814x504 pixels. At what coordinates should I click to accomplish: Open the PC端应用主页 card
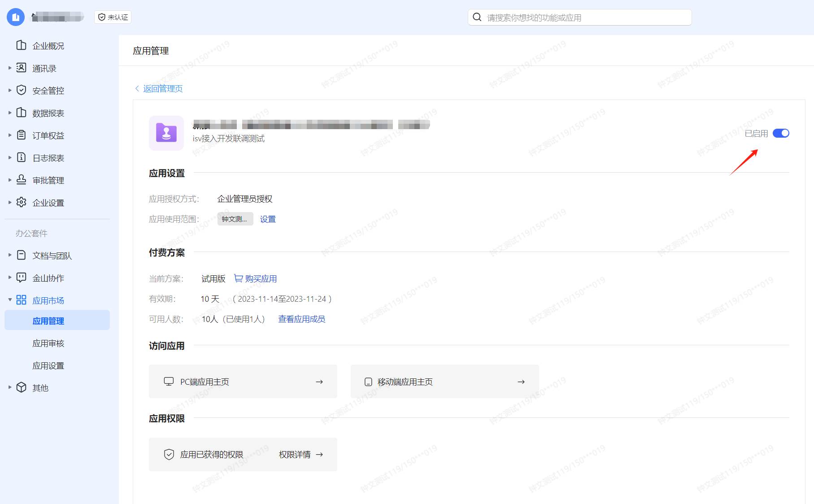pyautogui.click(x=243, y=382)
